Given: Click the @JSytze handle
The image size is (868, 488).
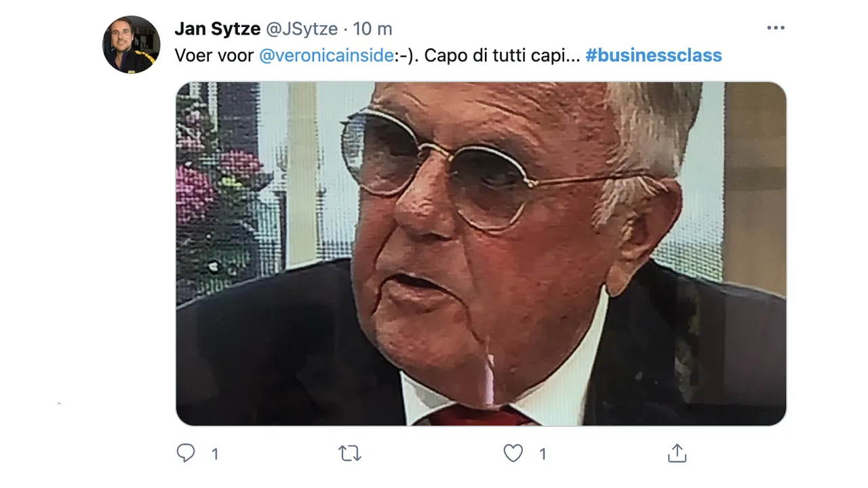Looking at the screenshot, I should [x=302, y=29].
